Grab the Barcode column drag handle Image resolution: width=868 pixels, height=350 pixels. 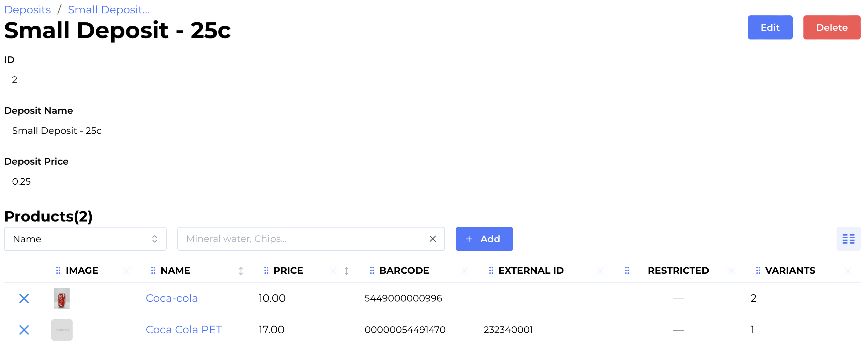tap(372, 270)
